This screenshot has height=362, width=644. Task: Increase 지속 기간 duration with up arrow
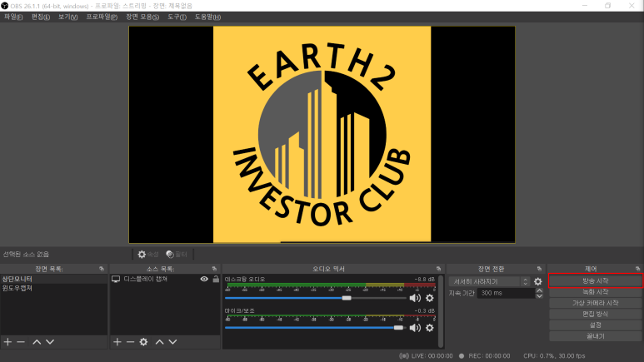click(539, 290)
